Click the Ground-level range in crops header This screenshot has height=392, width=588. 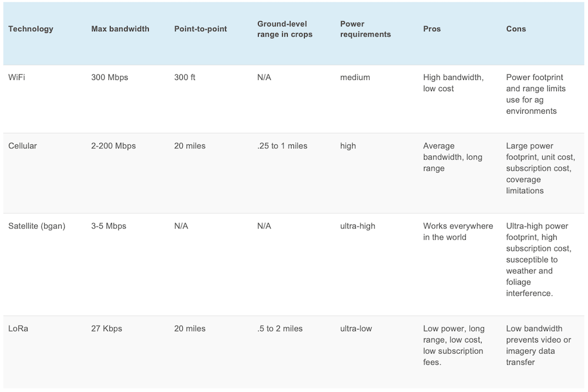tap(285, 29)
